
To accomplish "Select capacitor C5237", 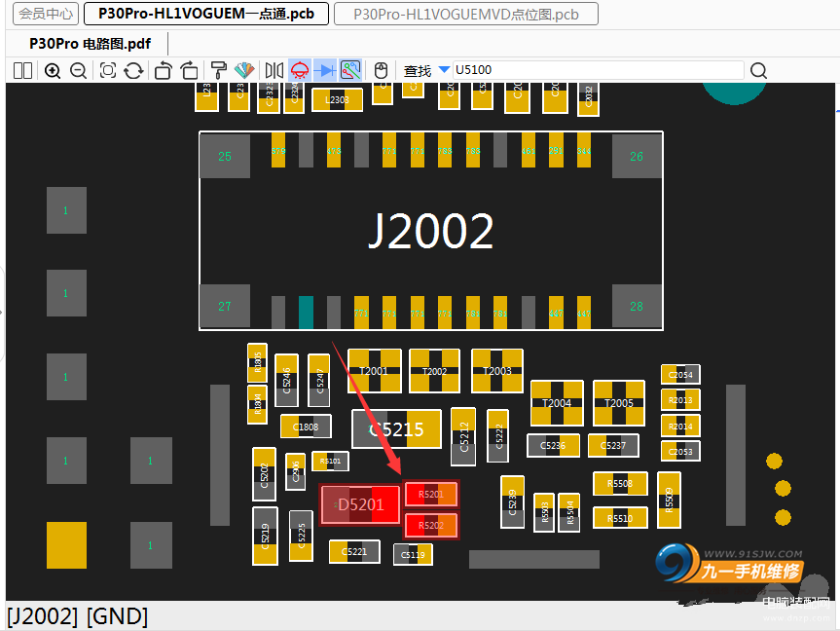I will 613,446.
